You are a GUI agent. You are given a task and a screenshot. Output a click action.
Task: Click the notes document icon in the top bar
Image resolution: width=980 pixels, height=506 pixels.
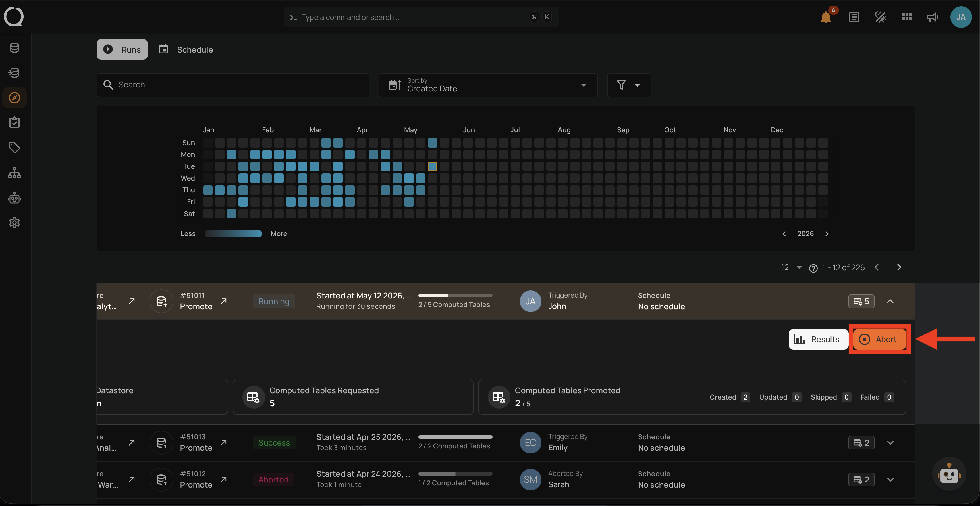click(854, 17)
